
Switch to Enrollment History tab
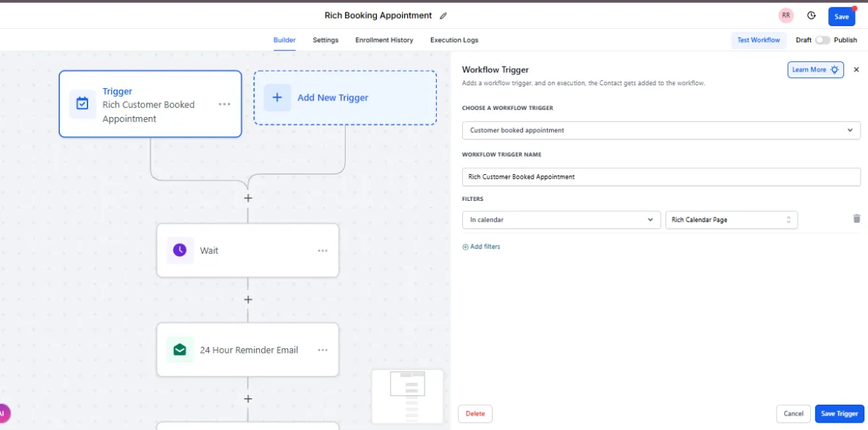coord(384,40)
